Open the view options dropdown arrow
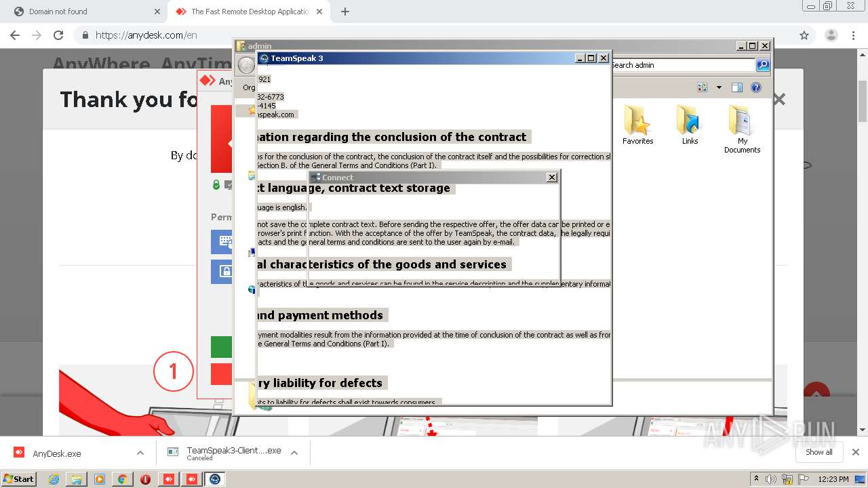This screenshot has width=868, height=488. [719, 87]
